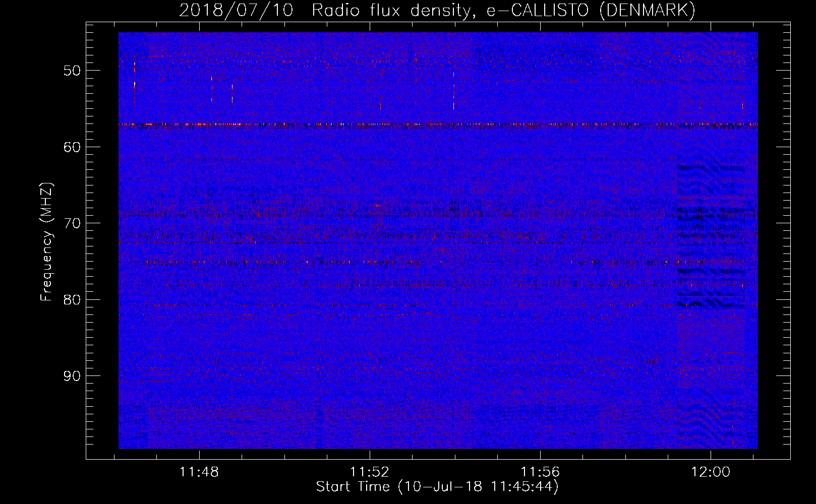Select the 'e-CALLISTO (DENMARK)' title text
Screen dimensions: 816x504
(591, 10)
